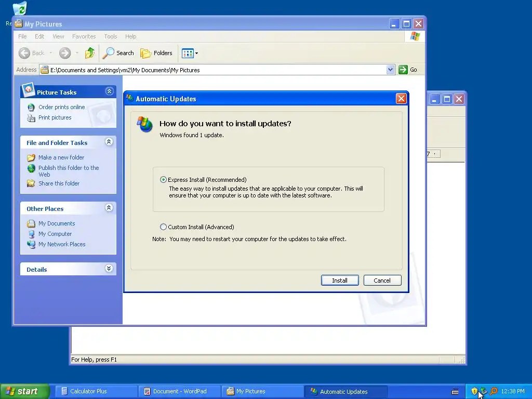Click the Go arrow button

[403, 70]
